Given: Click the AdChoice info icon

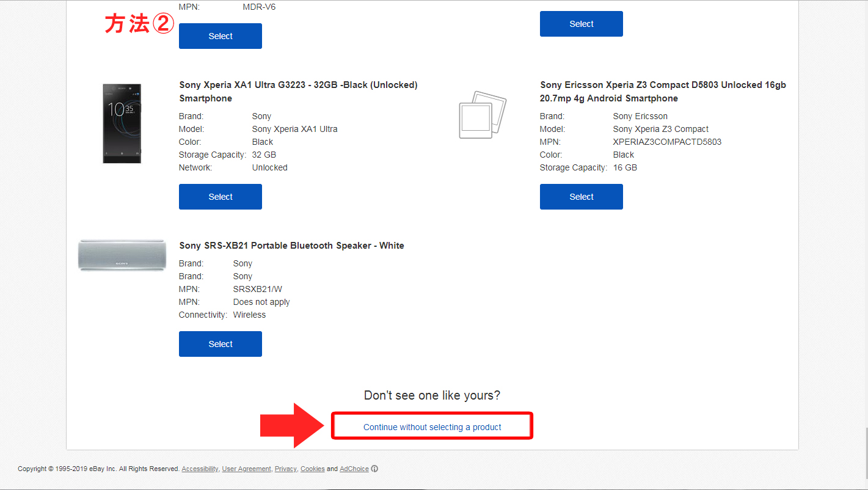Looking at the screenshot, I should point(373,469).
